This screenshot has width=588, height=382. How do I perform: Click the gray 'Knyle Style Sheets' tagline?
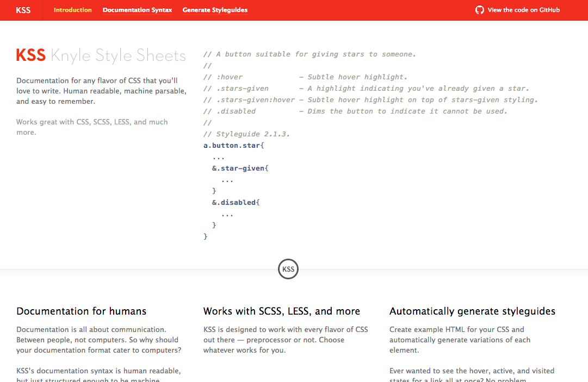pos(118,55)
